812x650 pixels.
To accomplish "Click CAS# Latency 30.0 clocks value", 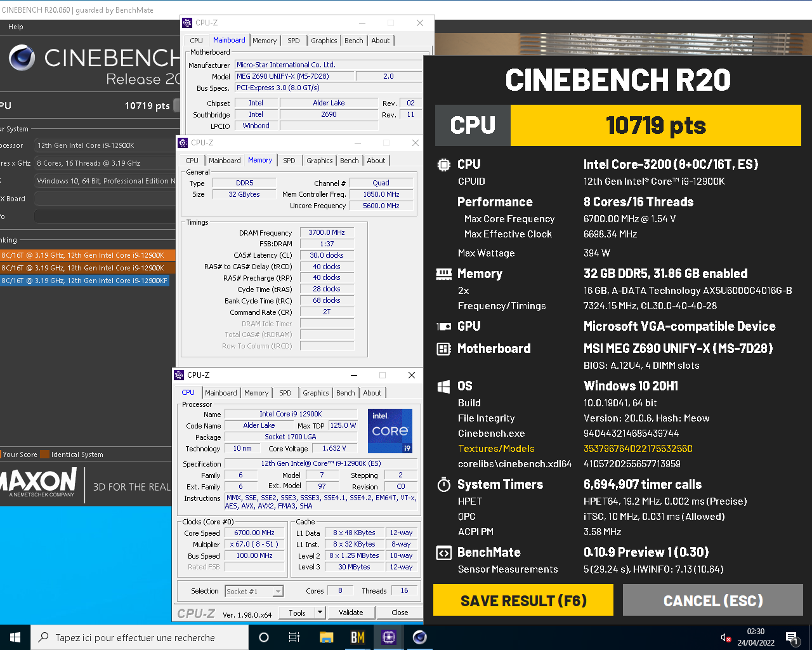I will tap(327, 255).
